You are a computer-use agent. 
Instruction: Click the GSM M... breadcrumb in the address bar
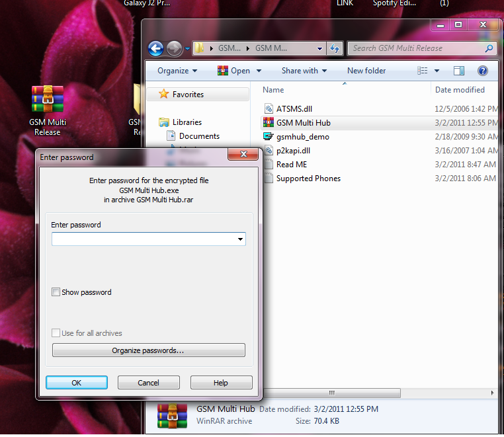pos(271,48)
